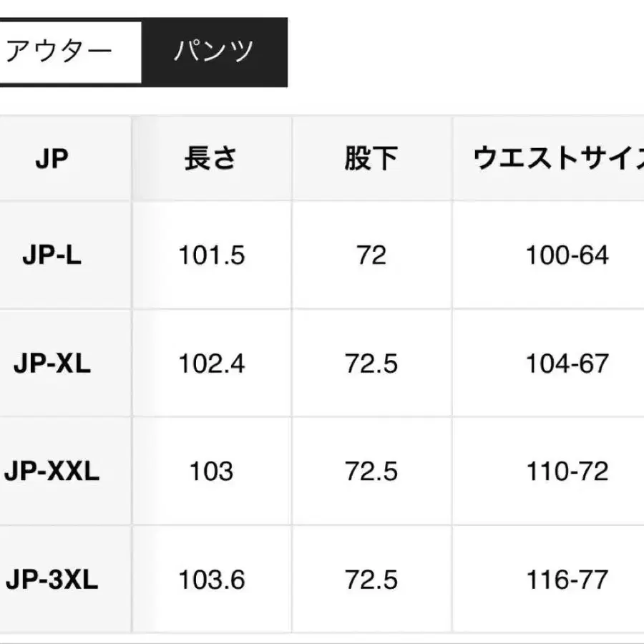This screenshot has height=644, width=644.
Task: Select the JP-L size row label
Action: tap(52, 255)
